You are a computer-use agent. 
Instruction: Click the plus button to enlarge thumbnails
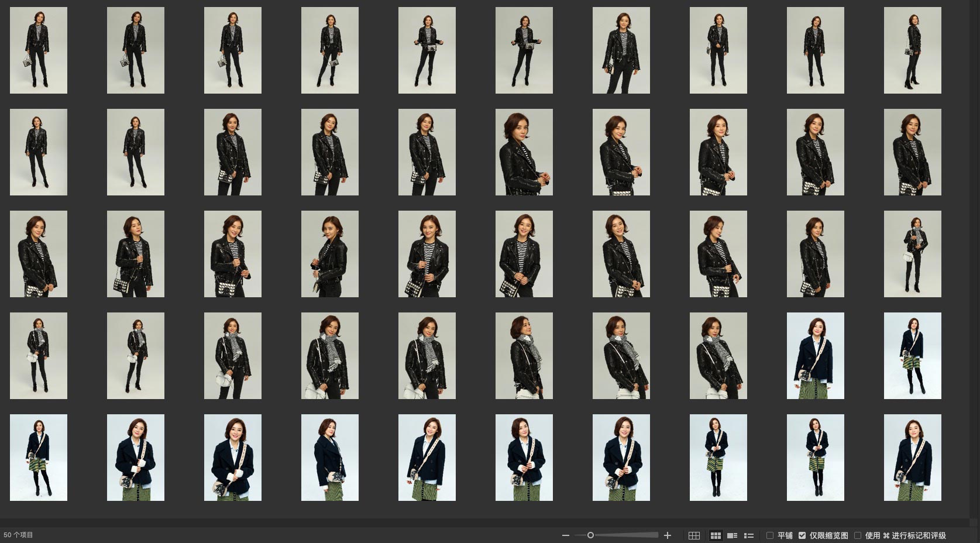(x=668, y=535)
